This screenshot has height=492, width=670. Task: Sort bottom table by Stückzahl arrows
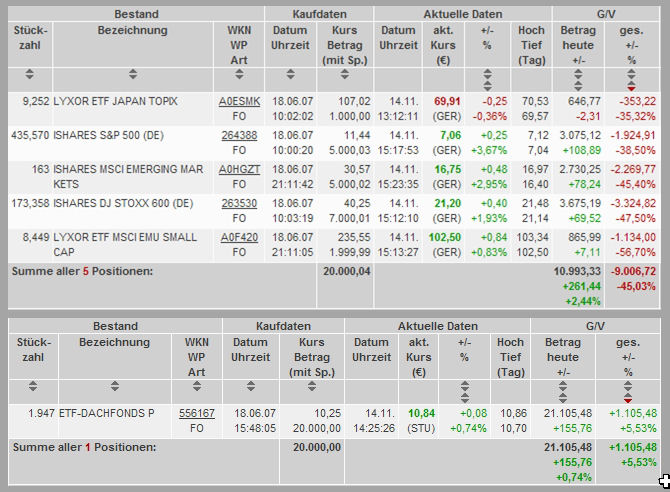[x=33, y=386]
